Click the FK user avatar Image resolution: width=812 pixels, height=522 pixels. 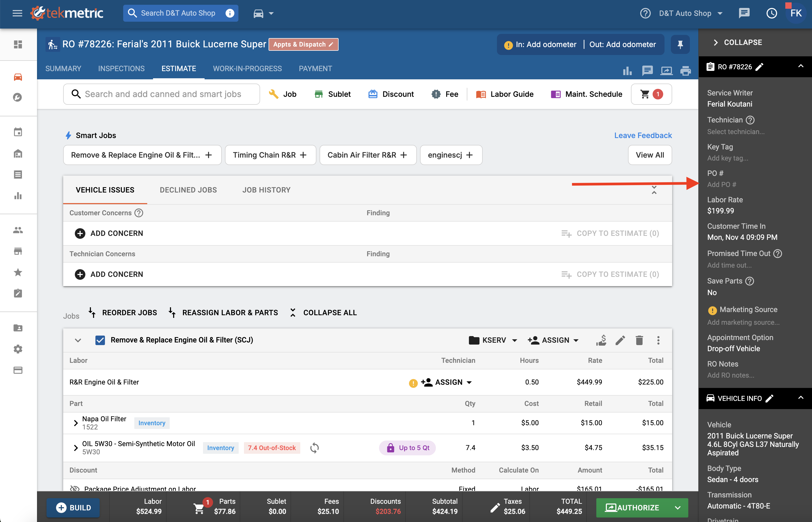[x=796, y=13]
